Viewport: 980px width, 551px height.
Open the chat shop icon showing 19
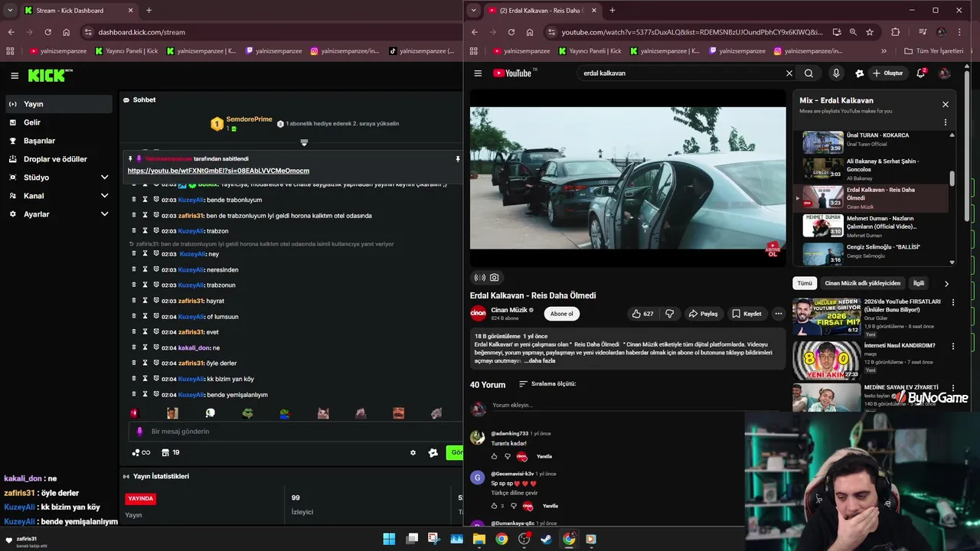coord(171,453)
